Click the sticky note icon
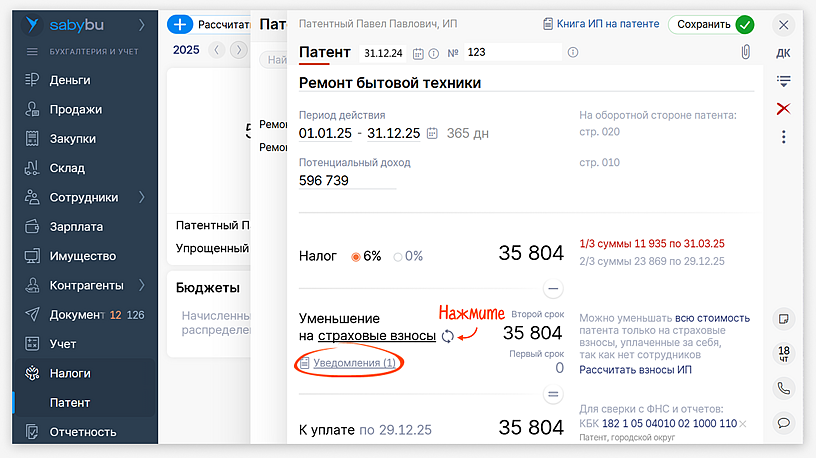 tap(783, 318)
